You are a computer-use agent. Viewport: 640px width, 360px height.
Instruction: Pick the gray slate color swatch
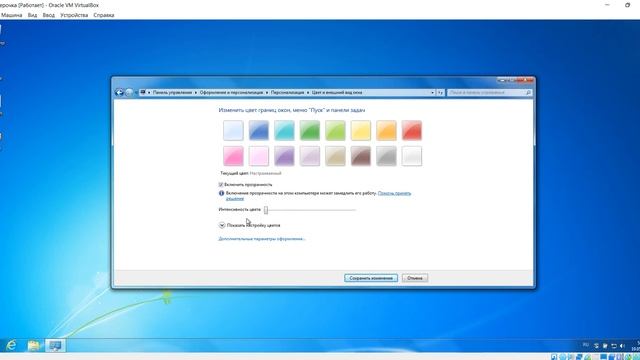click(x=386, y=156)
